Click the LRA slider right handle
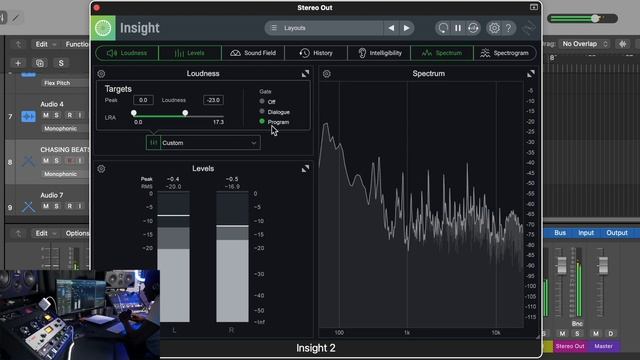The width and height of the screenshot is (640, 360). click(x=185, y=113)
